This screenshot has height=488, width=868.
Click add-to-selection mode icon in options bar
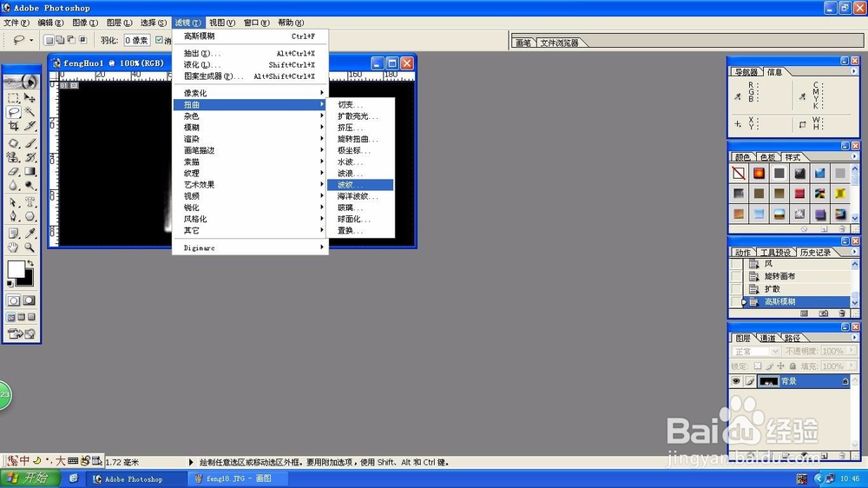(60, 40)
